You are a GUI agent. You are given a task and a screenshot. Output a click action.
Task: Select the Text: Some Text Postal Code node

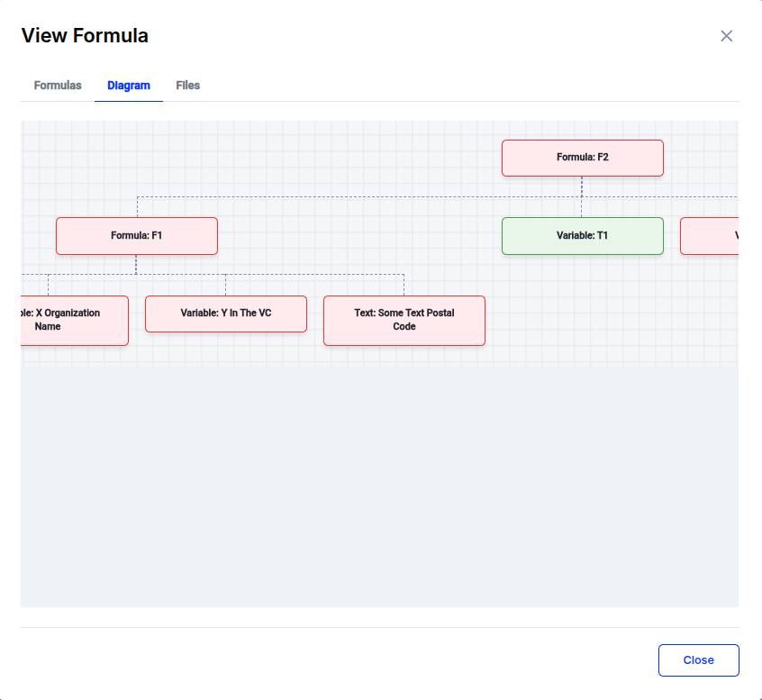(404, 321)
